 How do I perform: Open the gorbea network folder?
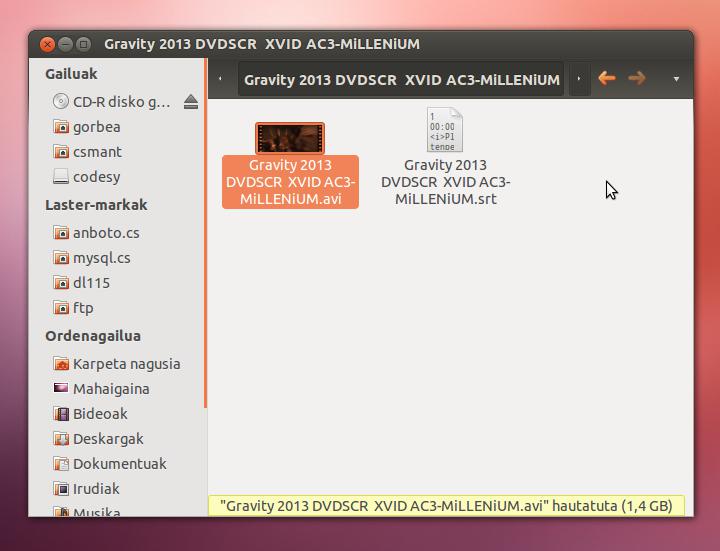click(x=96, y=127)
